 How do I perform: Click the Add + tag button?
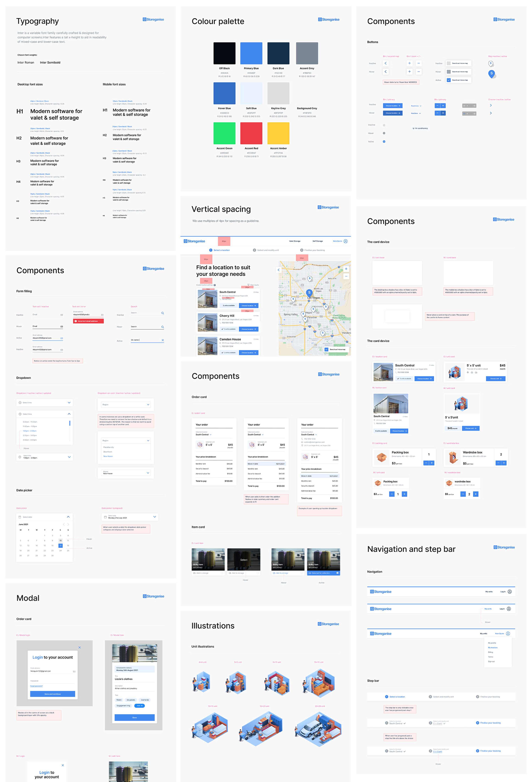pos(140,706)
